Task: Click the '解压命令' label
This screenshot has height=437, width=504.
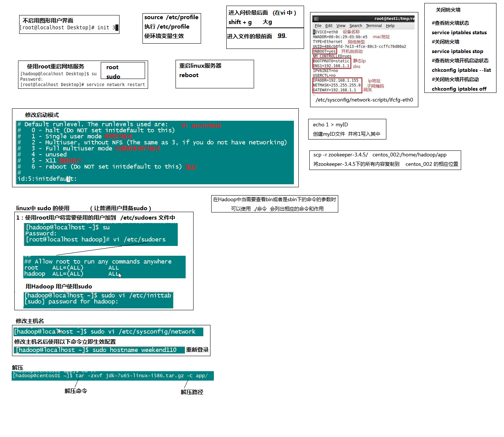Action: (x=76, y=391)
